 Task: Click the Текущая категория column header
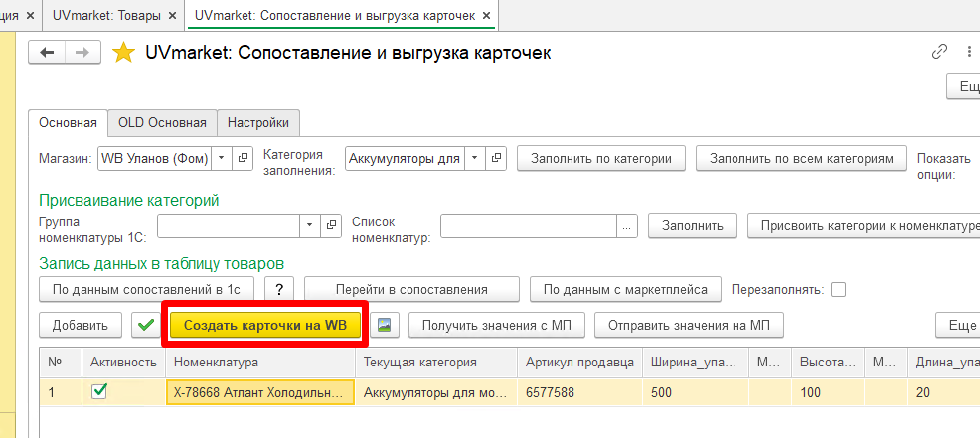tap(436, 363)
